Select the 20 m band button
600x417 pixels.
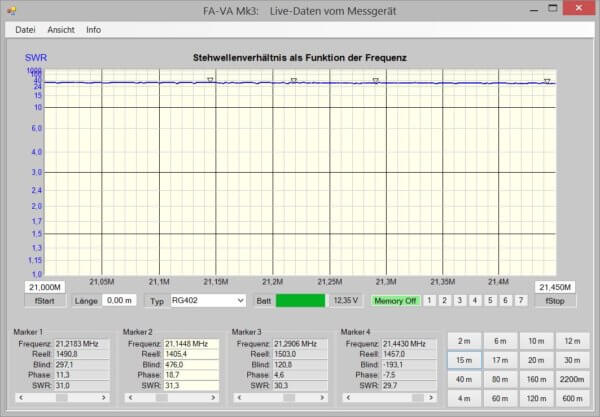coord(536,360)
